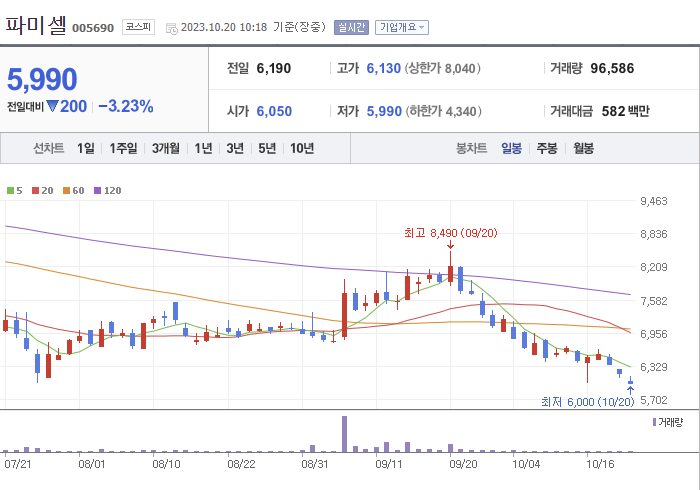
Task: Click the purple 거래량 volume legend marker
Action: 654,422
